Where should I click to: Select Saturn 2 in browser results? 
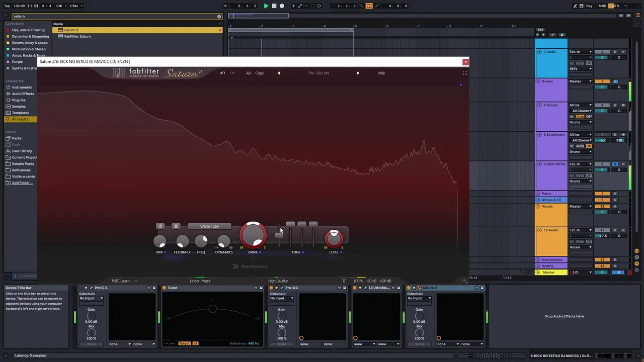pos(137,30)
